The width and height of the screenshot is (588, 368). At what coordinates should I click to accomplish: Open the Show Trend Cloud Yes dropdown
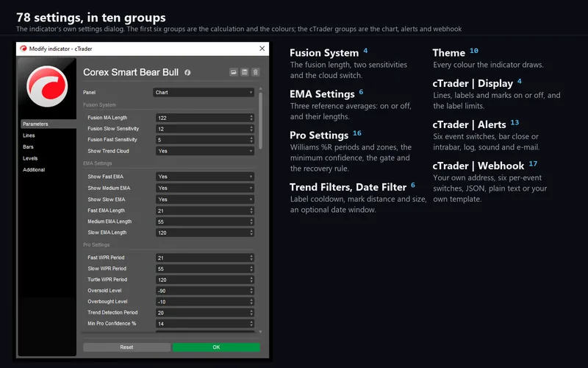point(205,151)
